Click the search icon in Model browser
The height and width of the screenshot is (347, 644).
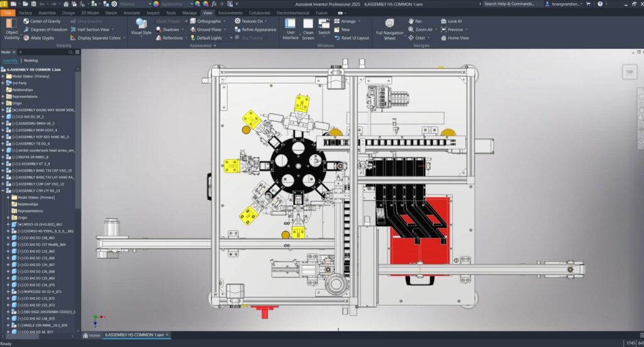click(x=70, y=52)
